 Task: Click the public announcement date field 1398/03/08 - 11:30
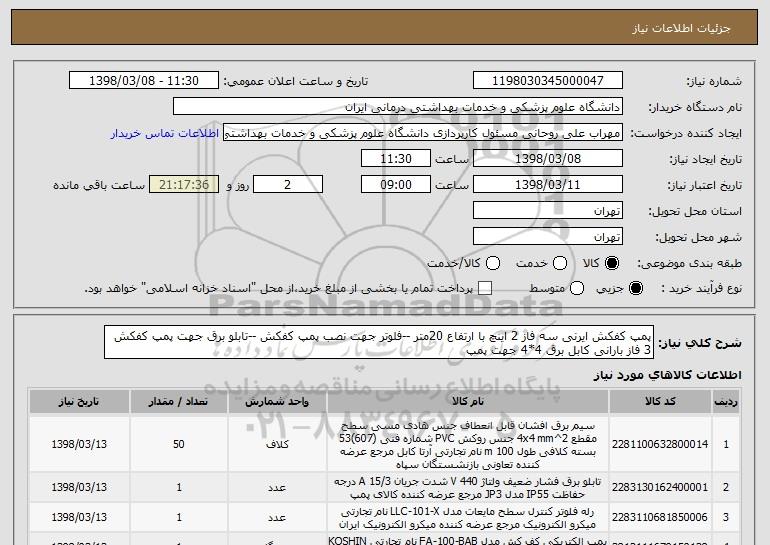click(x=144, y=81)
